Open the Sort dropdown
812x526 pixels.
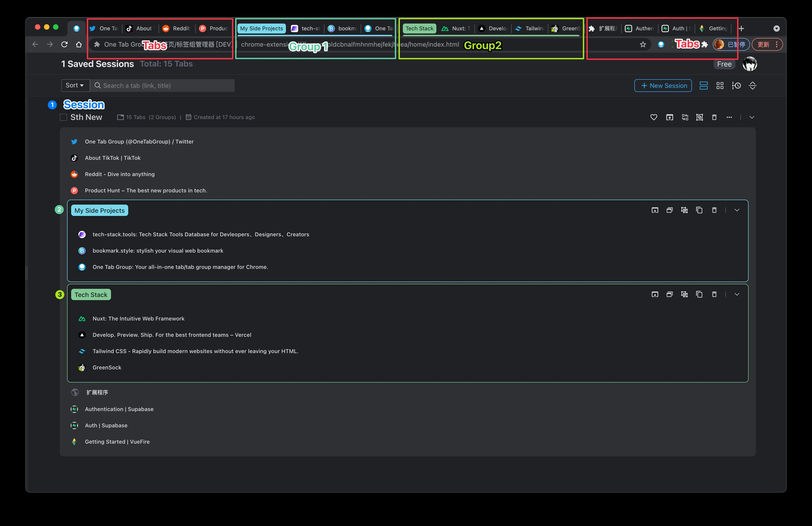click(x=75, y=85)
